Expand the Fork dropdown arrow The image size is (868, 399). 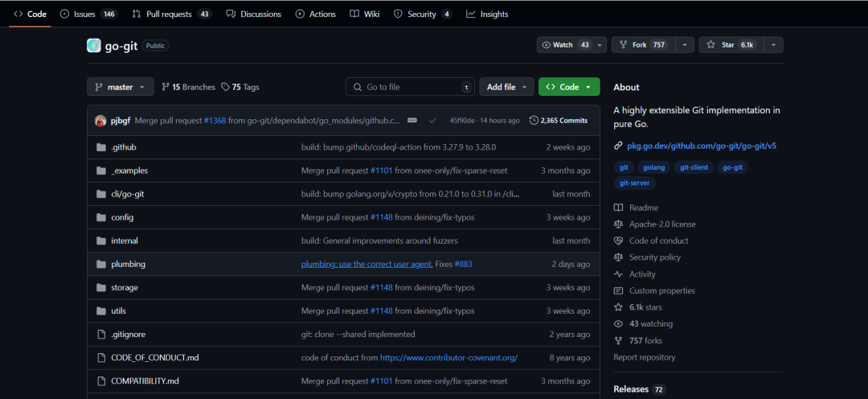pos(686,45)
